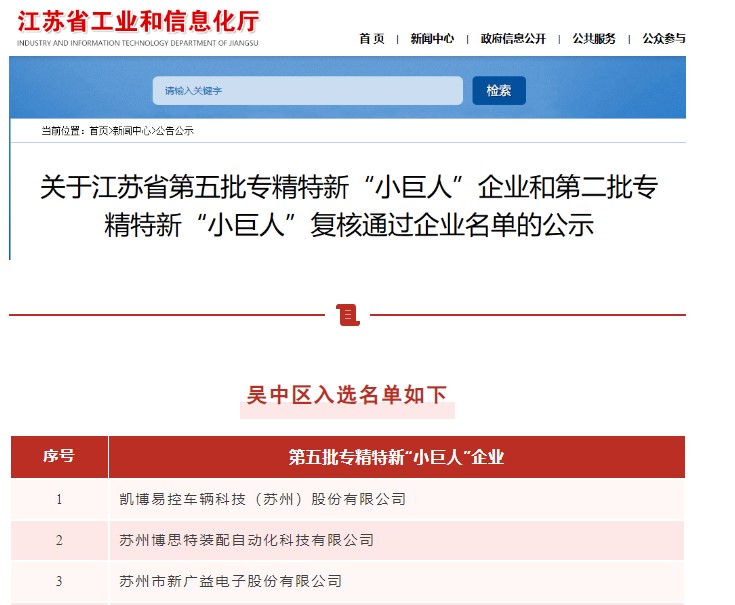
Task: Click the 检索 search button
Action: [499, 90]
